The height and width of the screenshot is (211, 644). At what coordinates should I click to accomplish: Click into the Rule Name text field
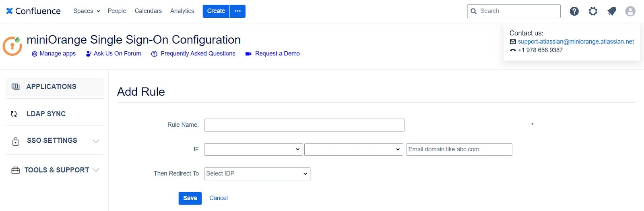click(x=304, y=125)
